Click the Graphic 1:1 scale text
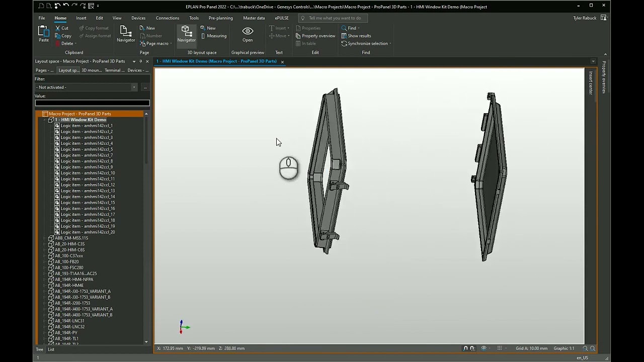 pyautogui.click(x=563, y=348)
